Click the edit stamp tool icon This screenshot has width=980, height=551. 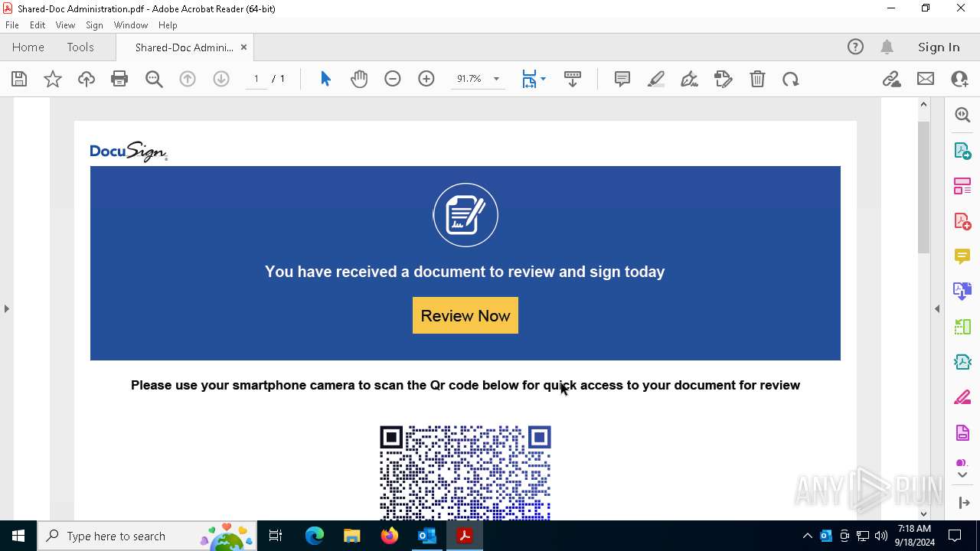724,79
